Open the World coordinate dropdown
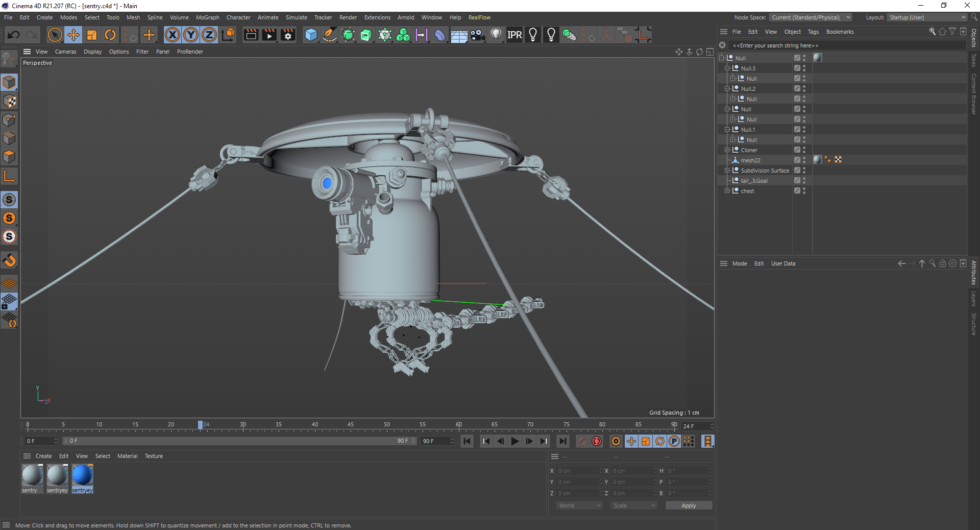980x530 pixels. (579, 505)
